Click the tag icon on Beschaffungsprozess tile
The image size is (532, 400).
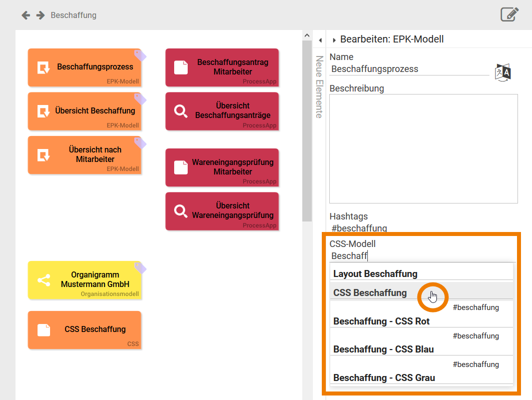(139, 55)
